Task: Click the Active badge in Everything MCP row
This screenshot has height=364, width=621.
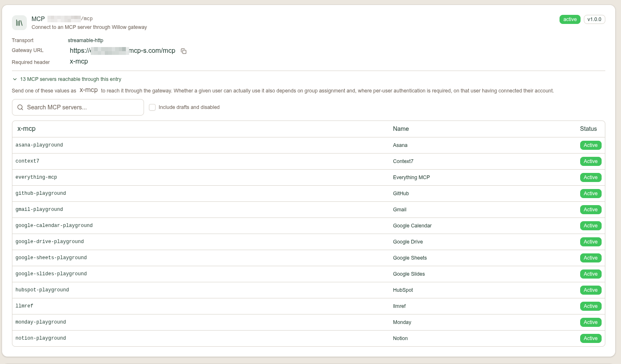Action: click(590, 177)
